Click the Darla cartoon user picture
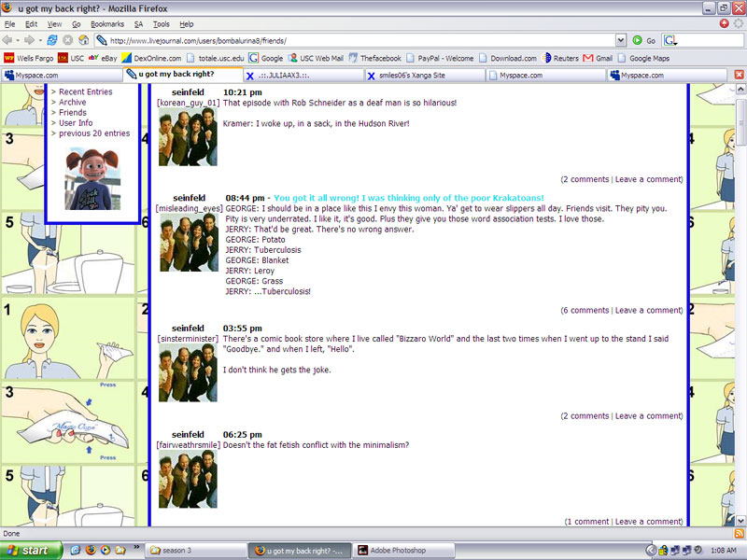Viewport: 747px width, 560px height. [92, 178]
